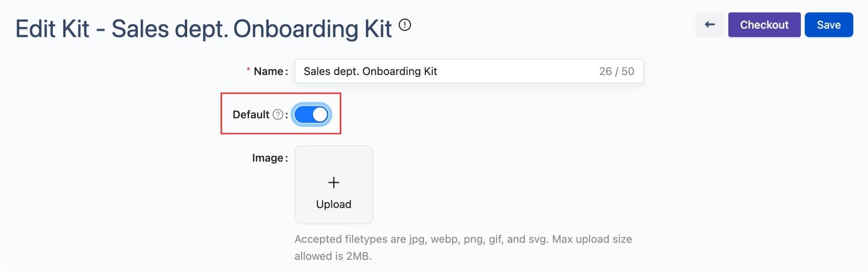Click the info icon beside the page title
The image size is (868, 273).
pos(405,25)
